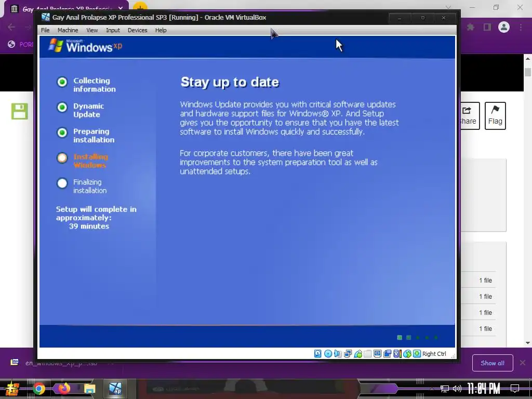Image resolution: width=532 pixels, height=399 pixels.
Task: Click the VirtualBox XP VM taskbar icon
Action: 115,389
